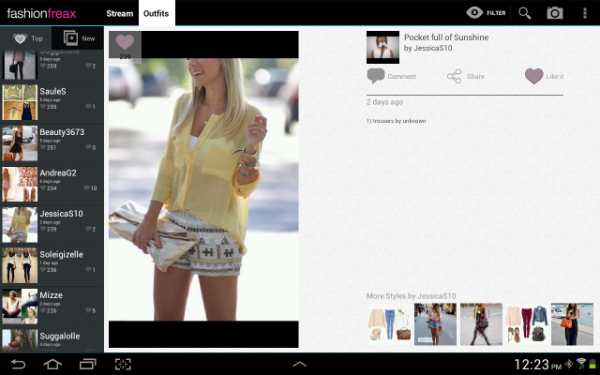
Task: Open SauleS outfit in sidebar
Action: pyautogui.click(x=52, y=102)
